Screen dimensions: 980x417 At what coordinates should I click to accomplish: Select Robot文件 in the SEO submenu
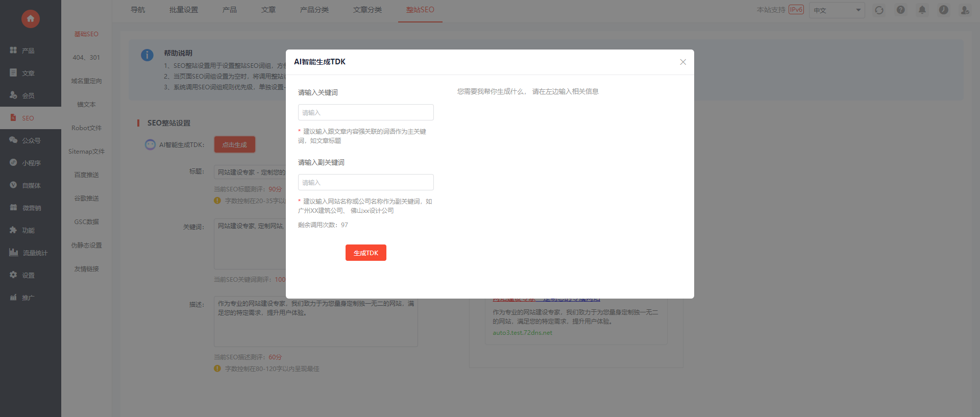[x=86, y=128]
